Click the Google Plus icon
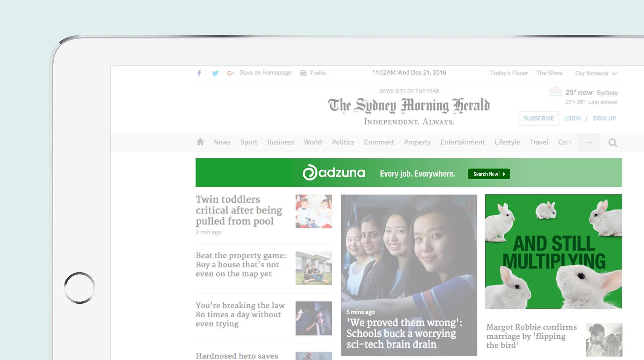Screen dimensions: 644x360 pyautogui.click(x=230, y=73)
